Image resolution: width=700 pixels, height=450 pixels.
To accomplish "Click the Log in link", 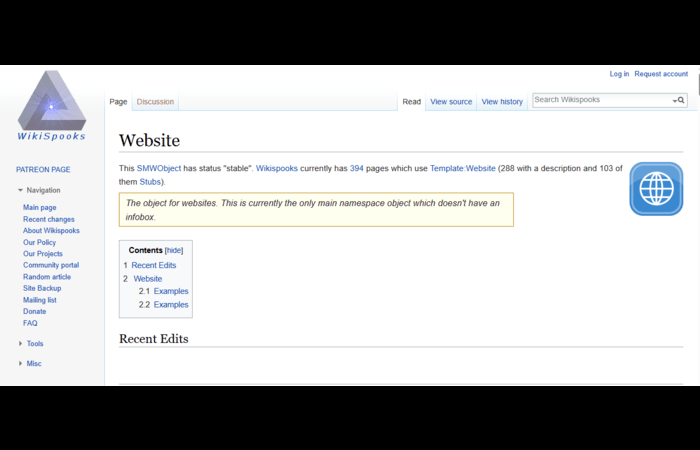I will click(x=619, y=74).
